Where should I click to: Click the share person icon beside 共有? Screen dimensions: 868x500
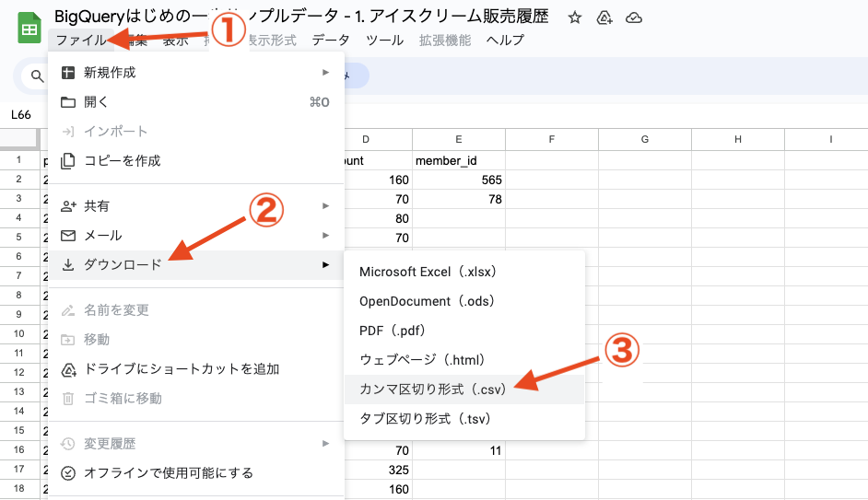point(68,206)
